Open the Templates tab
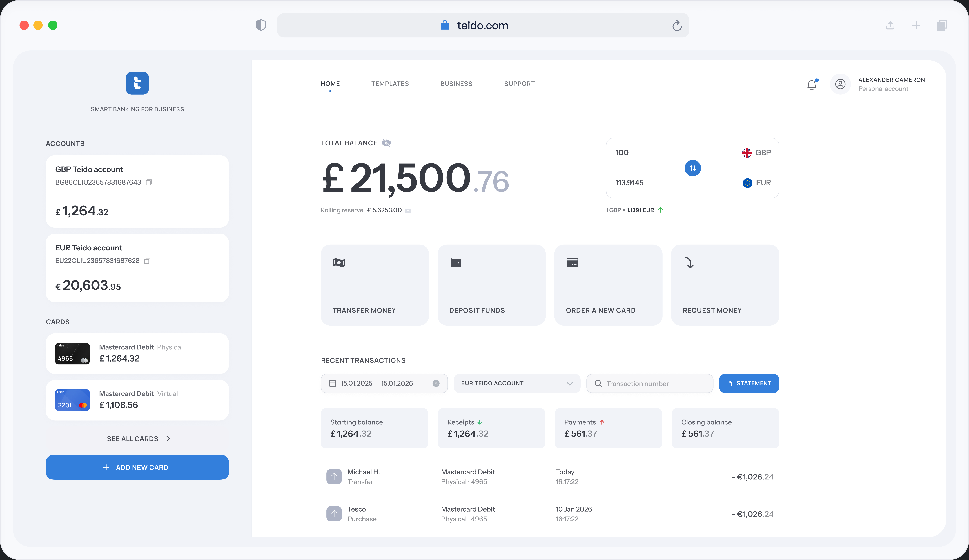This screenshot has height=560, width=969. click(x=390, y=84)
